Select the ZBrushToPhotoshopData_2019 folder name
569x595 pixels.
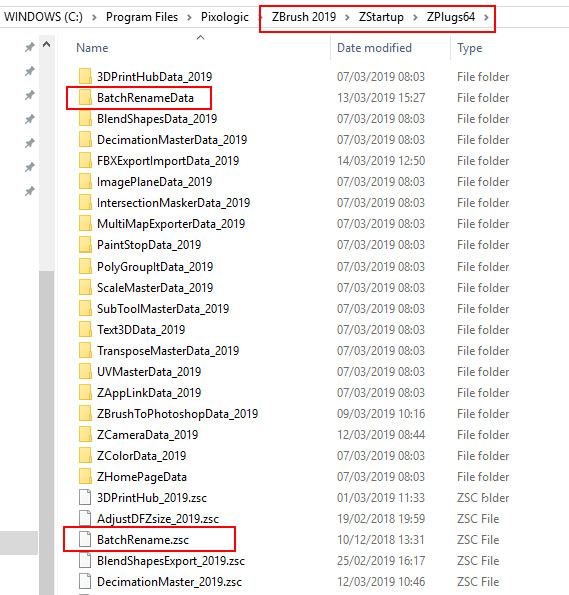(x=177, y=414)
